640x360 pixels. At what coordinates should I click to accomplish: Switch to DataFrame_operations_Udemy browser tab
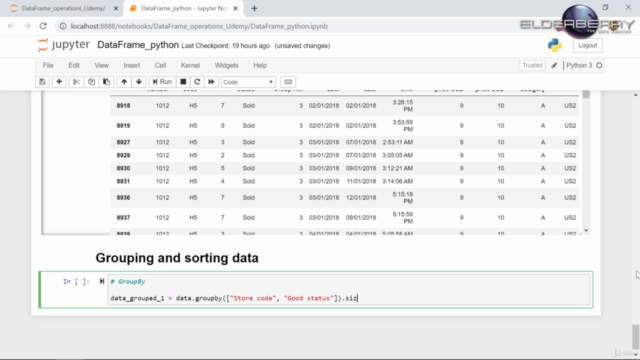click(x=63, y=8)
